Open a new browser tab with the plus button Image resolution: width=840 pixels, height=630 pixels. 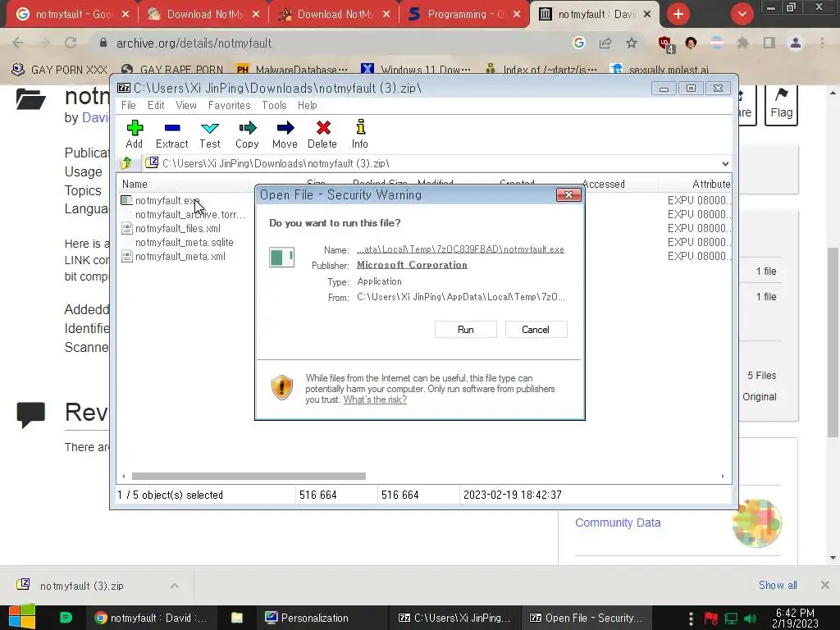point(678,14)
